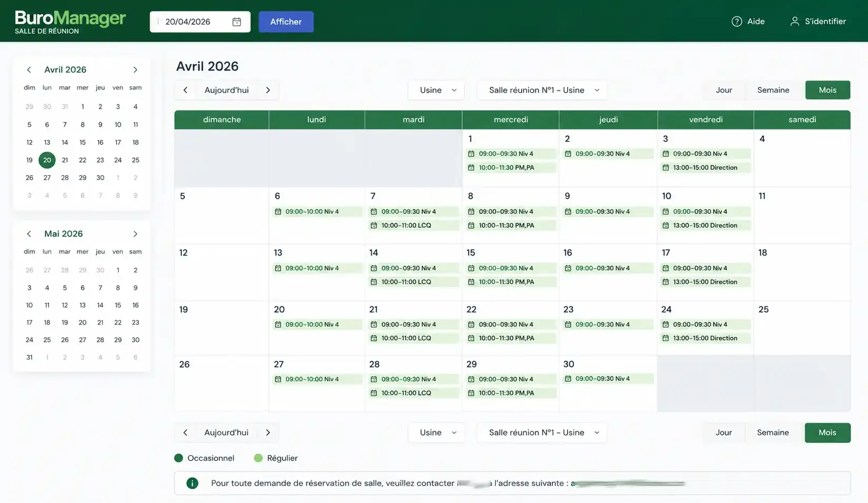868x503 pixels.
Task: Open the top Usine site dropdown
Action: [436, 90]
